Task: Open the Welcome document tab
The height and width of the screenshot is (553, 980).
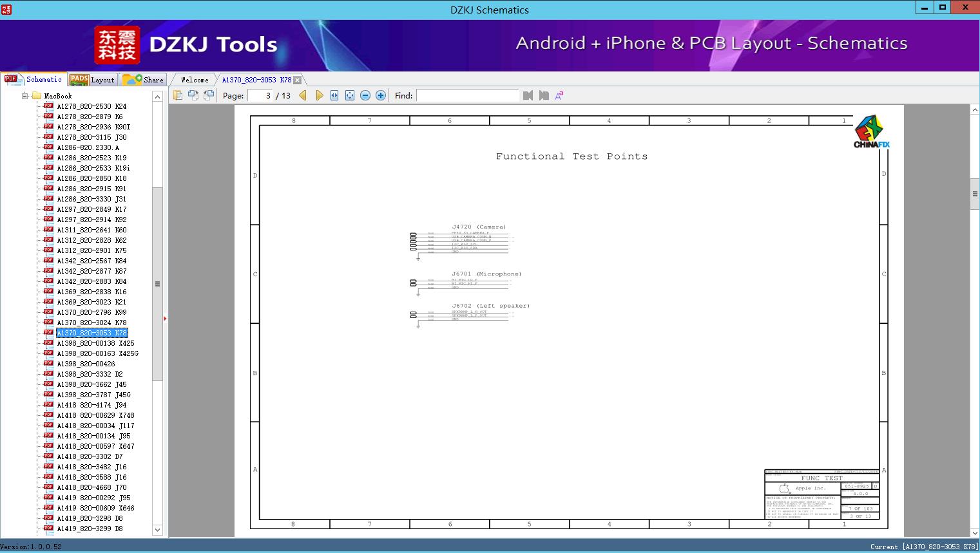Action: (195, 80)
